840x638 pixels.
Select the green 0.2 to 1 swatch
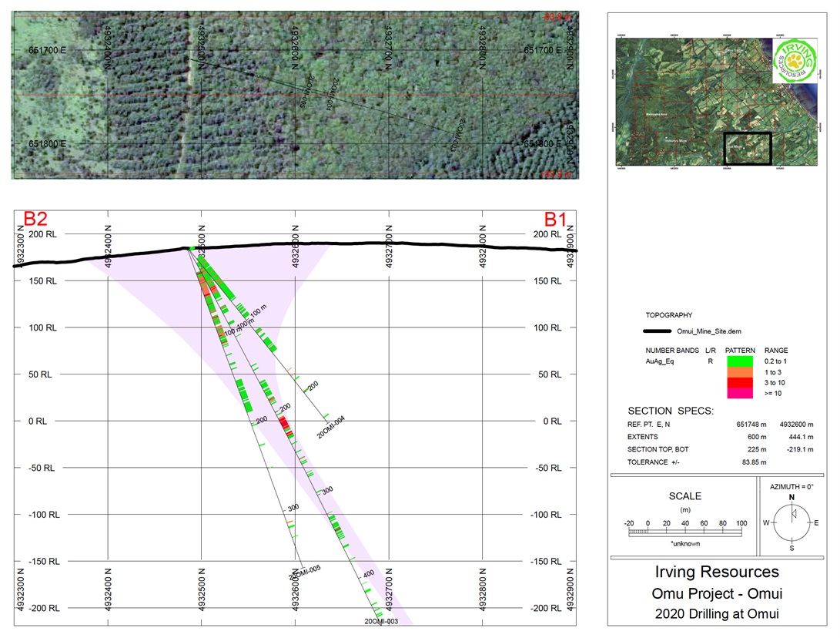[740, 361]
